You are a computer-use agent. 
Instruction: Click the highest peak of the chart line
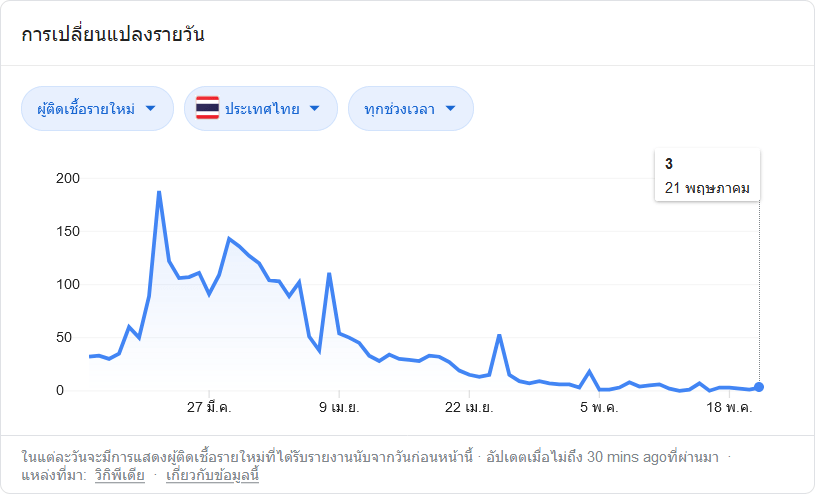[159, 192]
